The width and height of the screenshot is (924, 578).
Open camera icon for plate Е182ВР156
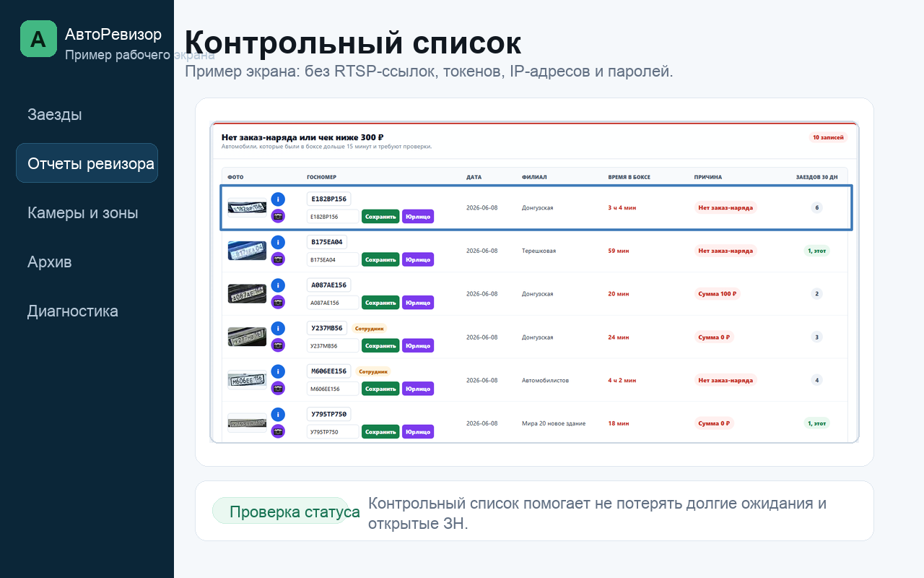coord(278,215)
